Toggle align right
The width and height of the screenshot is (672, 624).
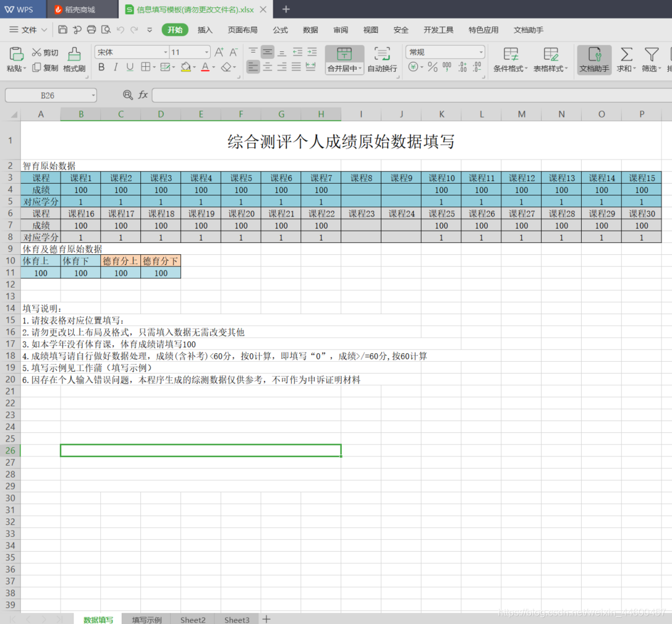[282, 67]
